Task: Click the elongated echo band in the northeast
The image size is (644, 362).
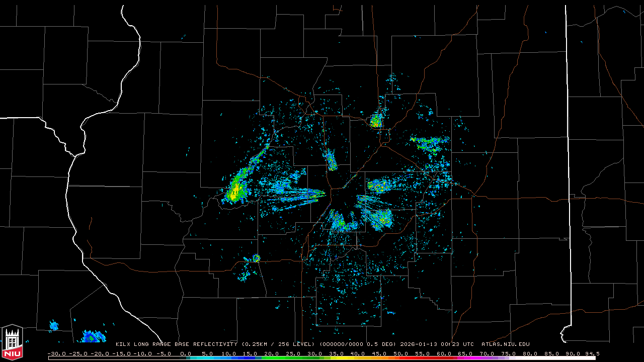Action: (429, 144)
